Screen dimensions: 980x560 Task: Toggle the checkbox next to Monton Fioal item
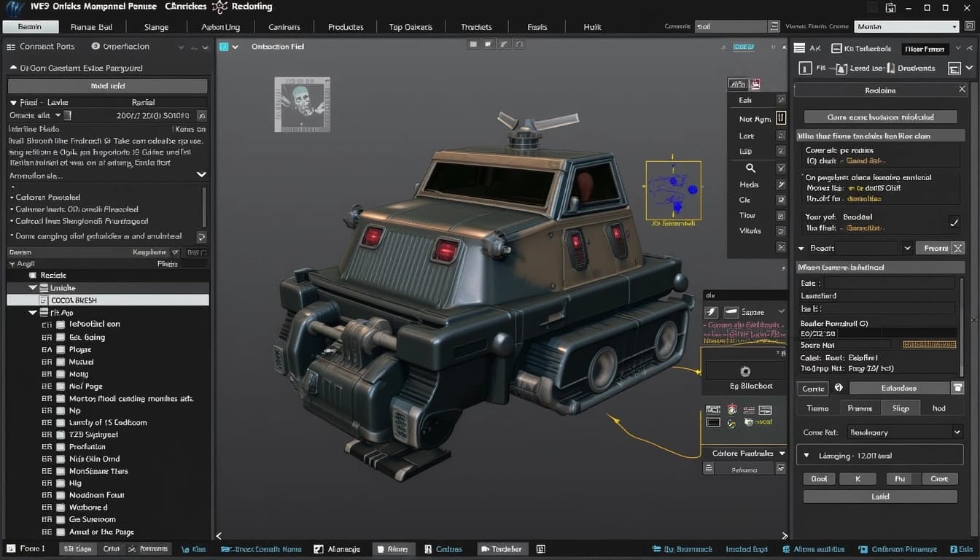pyautogui.click(x=61, y=399)
